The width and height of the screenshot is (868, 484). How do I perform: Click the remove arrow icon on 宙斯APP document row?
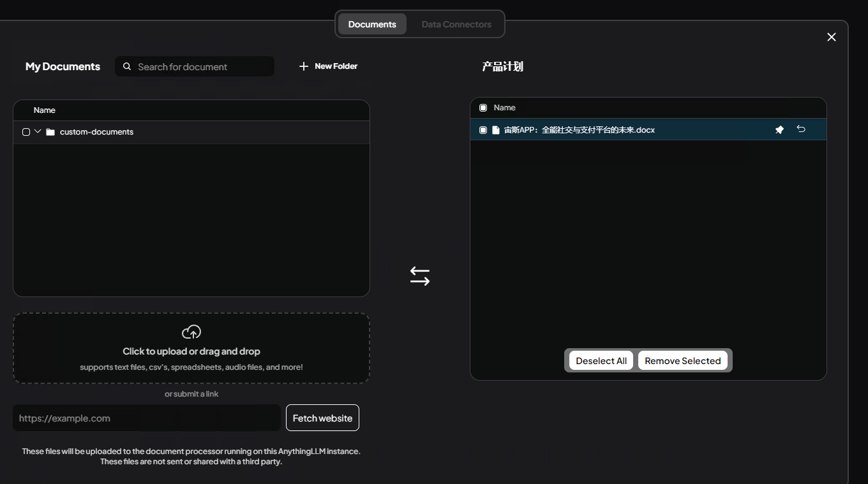801,129
